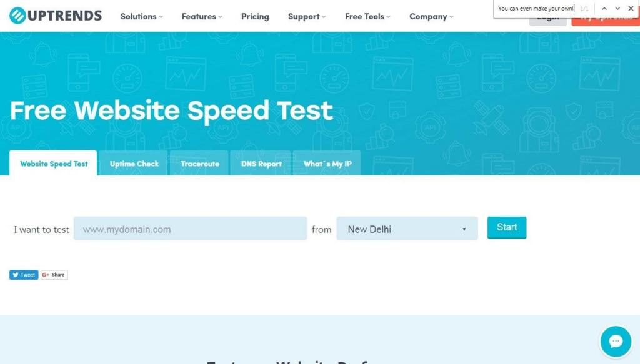Open the Pricing page
The image size is (640, 364).
point(255,17)
